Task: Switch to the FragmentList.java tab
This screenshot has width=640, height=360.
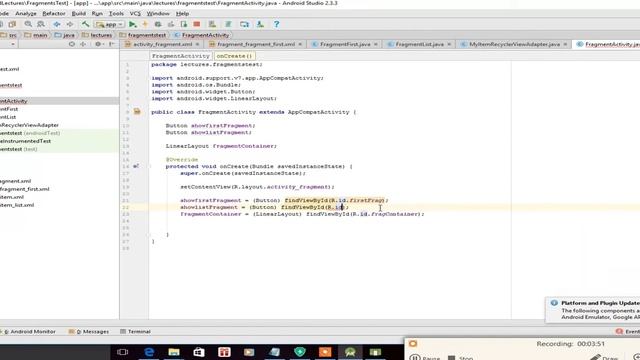Action: pyautogui.click(x=419, y=44)
